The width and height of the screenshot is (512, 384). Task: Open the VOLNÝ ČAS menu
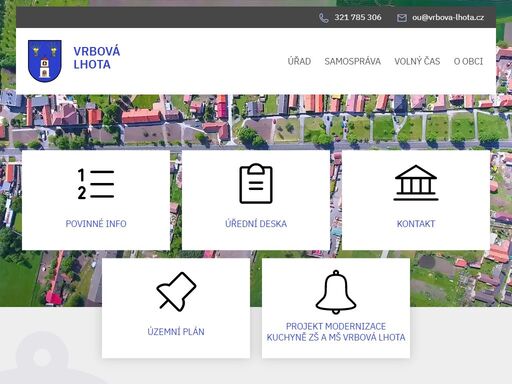click(417, 61)
